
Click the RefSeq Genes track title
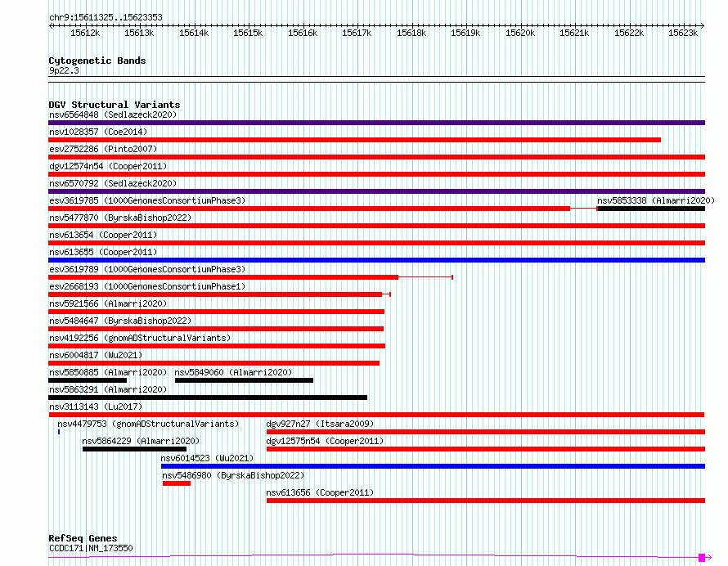(x=83, y=539)
